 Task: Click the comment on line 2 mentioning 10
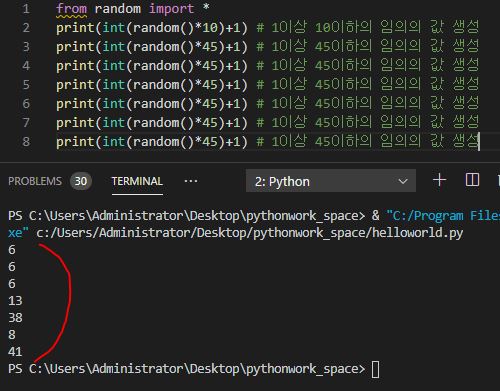coord(368,27)
